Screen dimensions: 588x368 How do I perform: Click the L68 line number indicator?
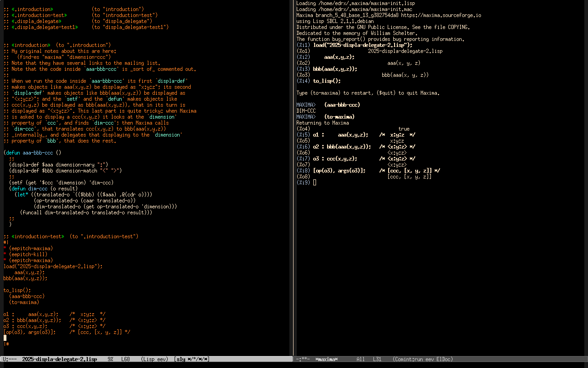tap(125, 359)
